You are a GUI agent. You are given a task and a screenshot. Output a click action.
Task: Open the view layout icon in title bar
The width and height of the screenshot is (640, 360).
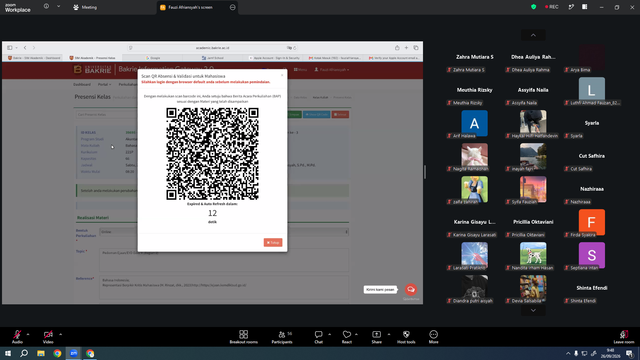[x=585, y=7]
